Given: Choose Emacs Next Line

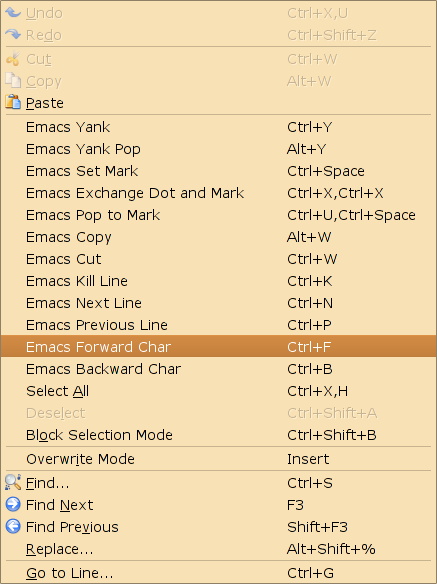Looking at the screenshot, I should (x=219, y=303).
